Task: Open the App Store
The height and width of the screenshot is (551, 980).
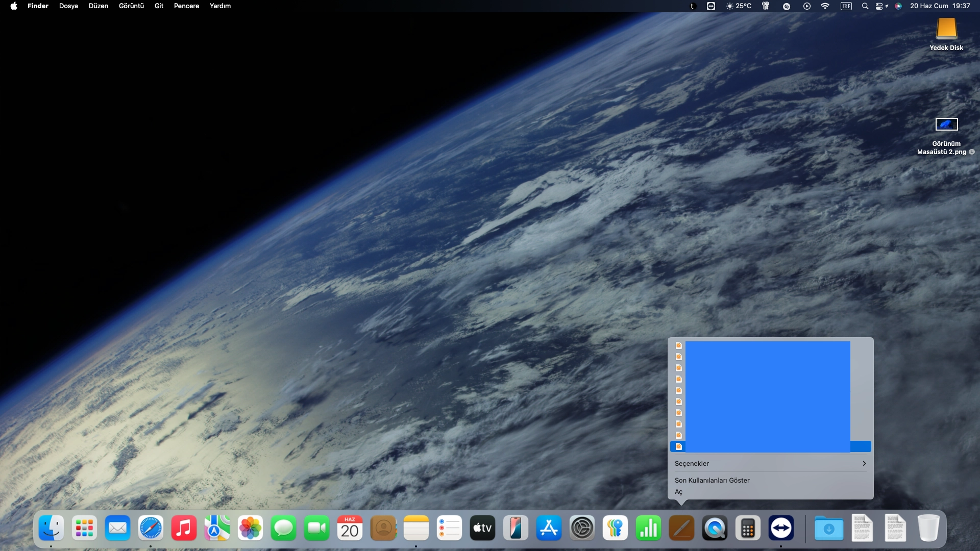Action: click(549, 528)
